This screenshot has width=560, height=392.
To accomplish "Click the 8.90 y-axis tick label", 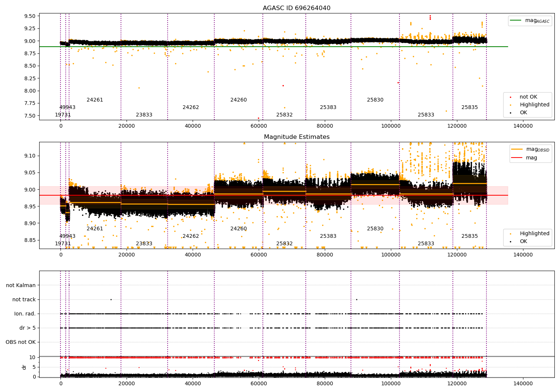I will [30, 223].
